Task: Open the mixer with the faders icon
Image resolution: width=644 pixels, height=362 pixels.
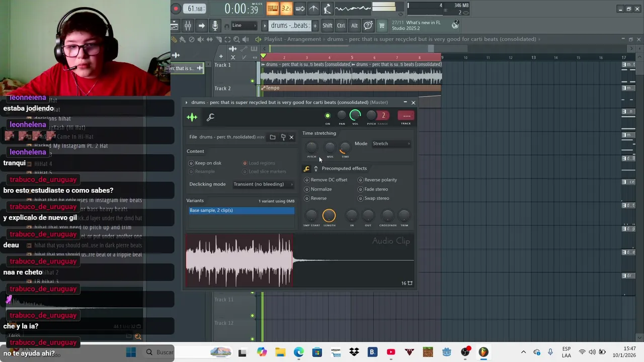Action: (x=187, y=26)
